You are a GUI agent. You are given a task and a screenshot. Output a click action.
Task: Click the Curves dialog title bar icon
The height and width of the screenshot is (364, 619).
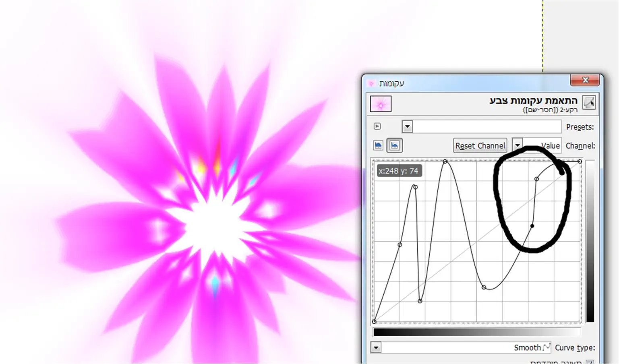coord(371,83)
